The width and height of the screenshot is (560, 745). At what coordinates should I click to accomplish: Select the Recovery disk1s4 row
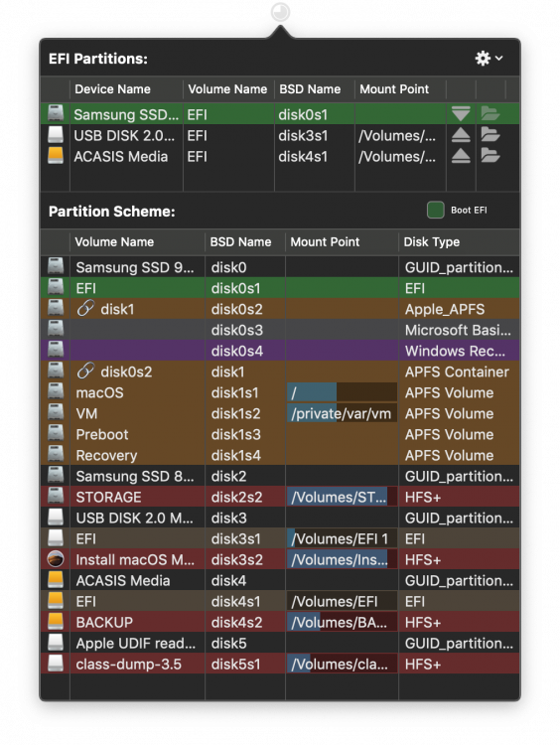(280, 455)
